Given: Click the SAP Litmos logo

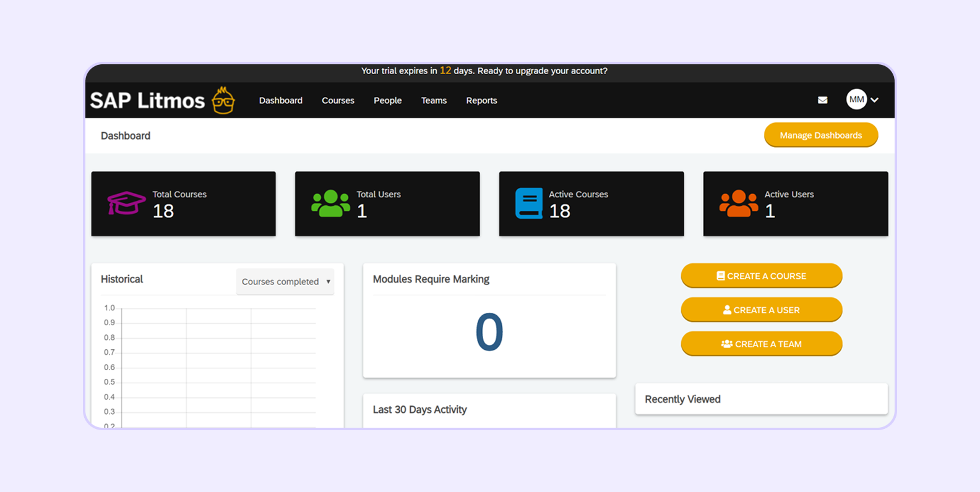Looking at the screenshot, I should pyautogui.click(x=163, y=100).
